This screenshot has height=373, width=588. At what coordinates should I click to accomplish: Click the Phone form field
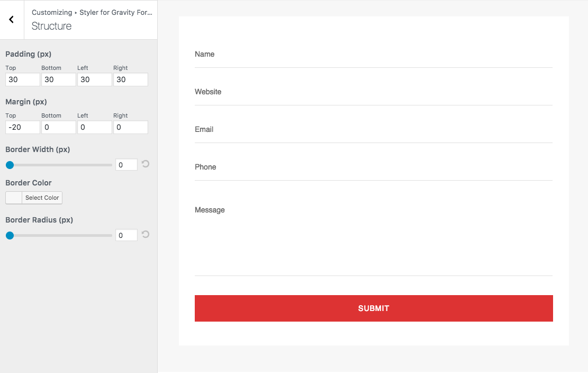coord(374,167)
